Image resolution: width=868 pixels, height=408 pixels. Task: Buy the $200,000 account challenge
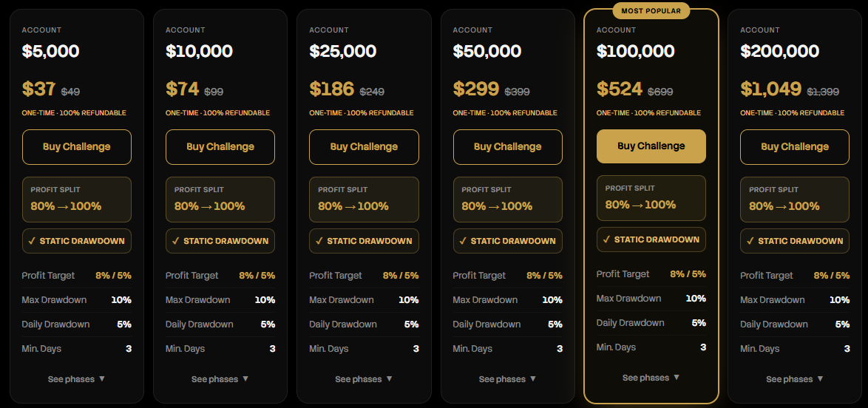(794, 146)
